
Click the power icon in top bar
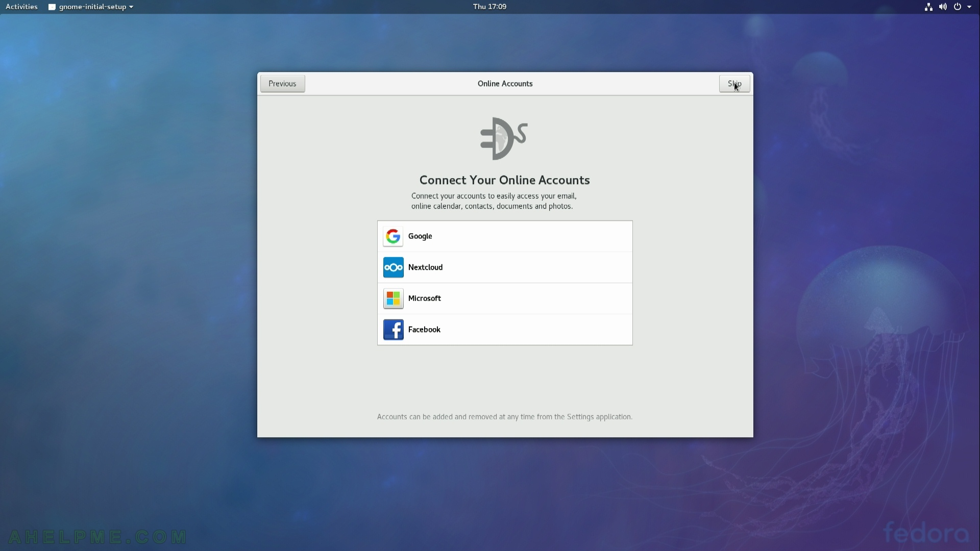click(958, 7)
